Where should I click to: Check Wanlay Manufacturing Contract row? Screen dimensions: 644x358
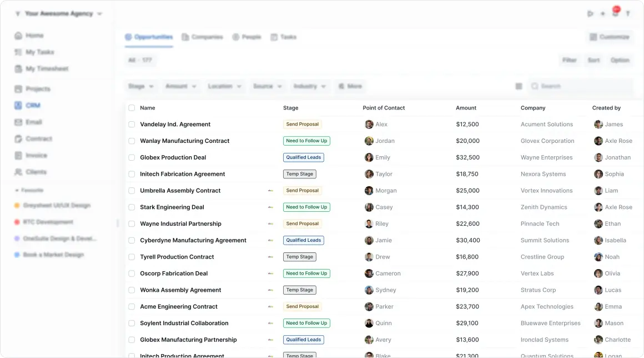click(132, 141)
